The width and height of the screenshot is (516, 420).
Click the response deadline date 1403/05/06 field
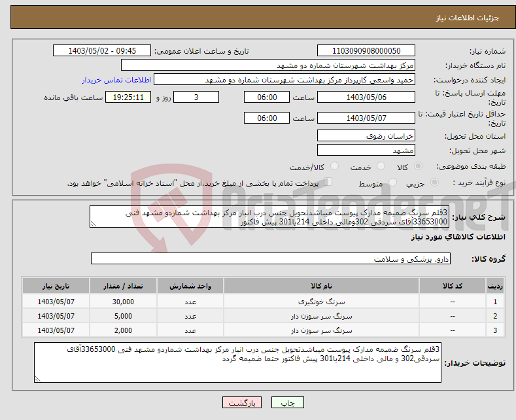click(x=366, y=97)
